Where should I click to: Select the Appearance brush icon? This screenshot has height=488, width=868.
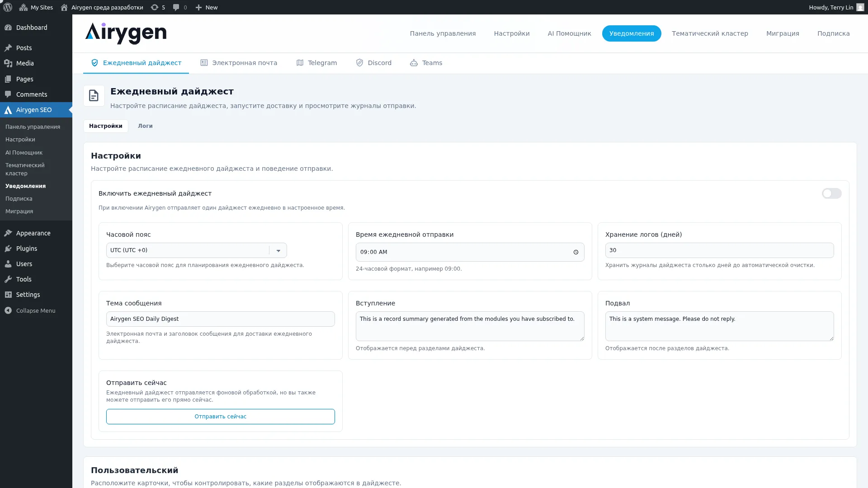(9, 233)
